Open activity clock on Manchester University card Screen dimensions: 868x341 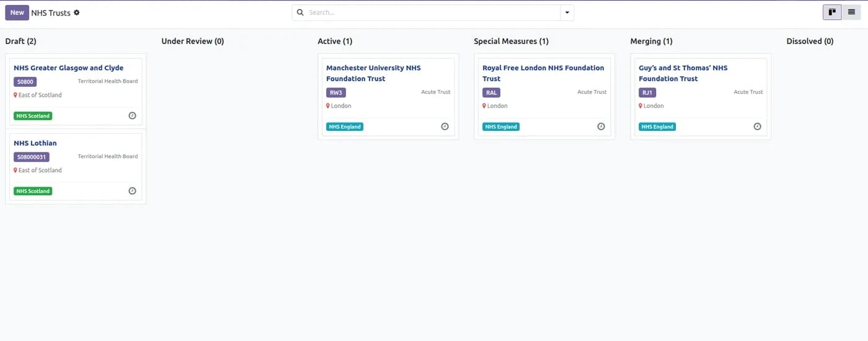[x=445, y=126]
